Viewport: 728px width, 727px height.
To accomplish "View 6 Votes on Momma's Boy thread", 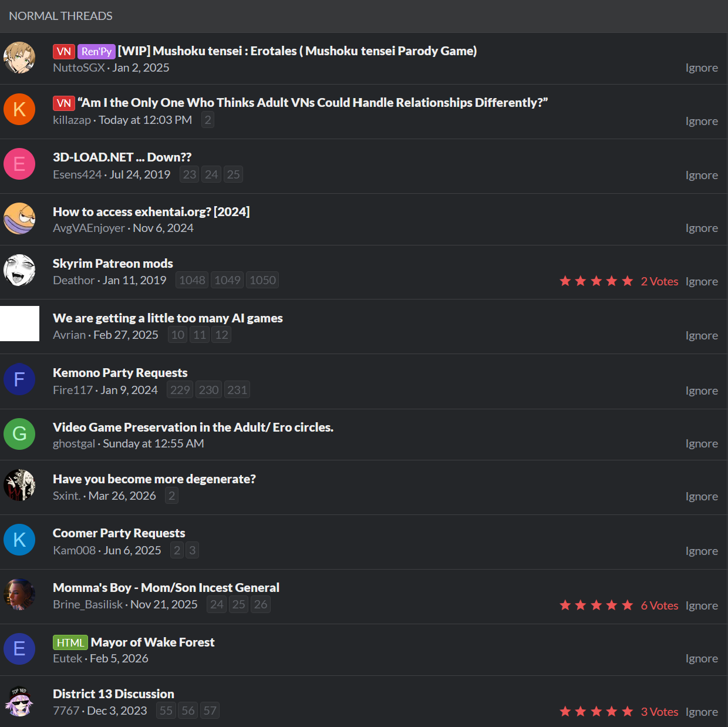I will [659, 605].
